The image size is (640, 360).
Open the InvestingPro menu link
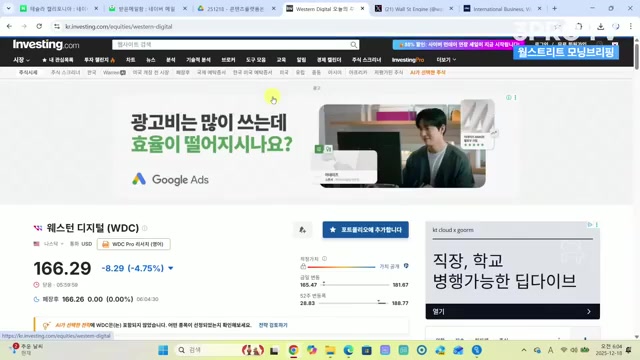(x=408, y=60)
